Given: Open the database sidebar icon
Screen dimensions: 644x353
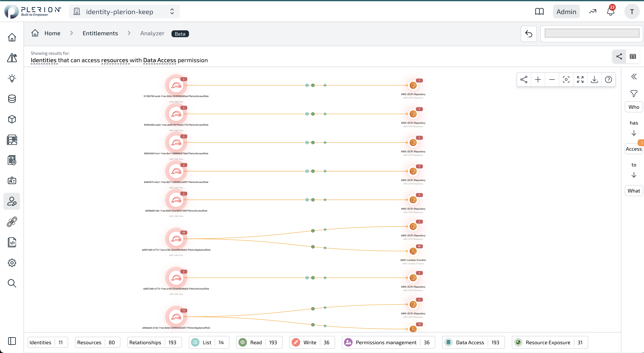Looking at the screenshot, I should click(x=12, y=99).
